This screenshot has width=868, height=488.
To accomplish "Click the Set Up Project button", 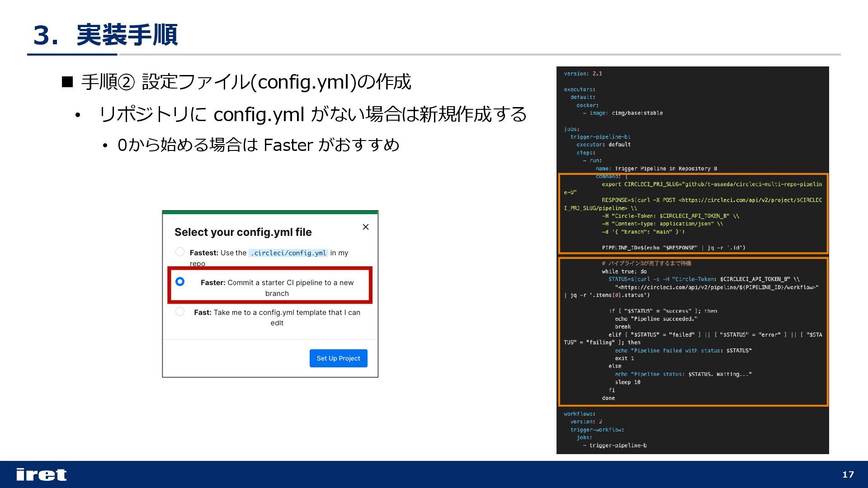I will pos(338,358).
